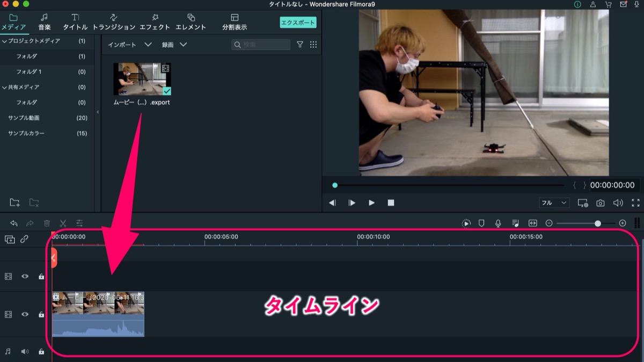Toggle auto ripple link icon
The width and height of the screenshot is (644, 362).
pyautogui.click(x=24, y=240)
